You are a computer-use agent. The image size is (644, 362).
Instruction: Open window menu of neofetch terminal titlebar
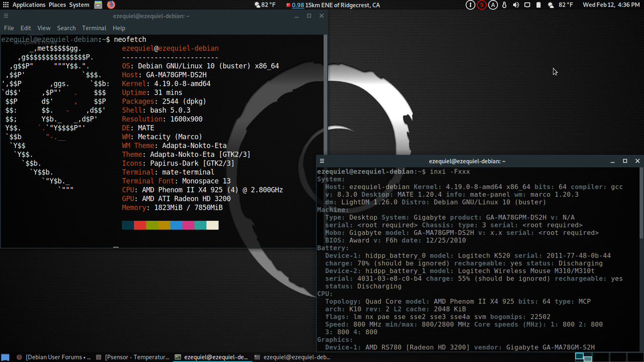coord(6,16)
